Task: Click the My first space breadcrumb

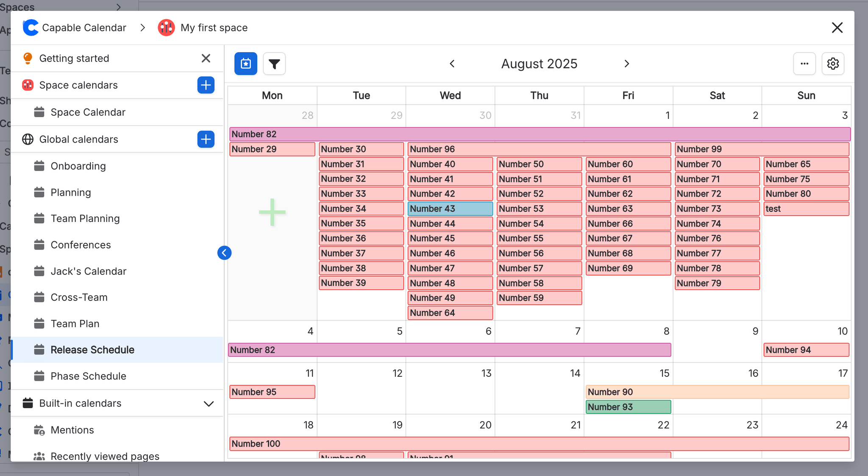Action: [214, 28]
